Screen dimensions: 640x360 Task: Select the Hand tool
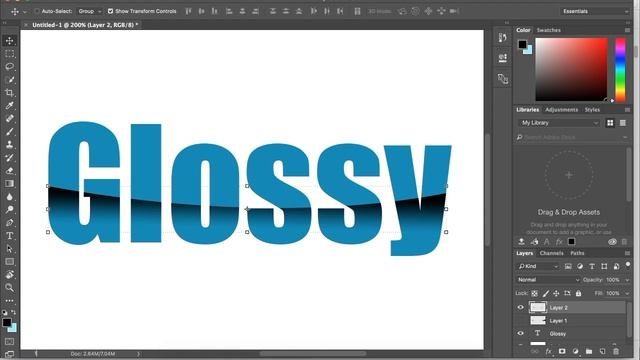point(9,275)
